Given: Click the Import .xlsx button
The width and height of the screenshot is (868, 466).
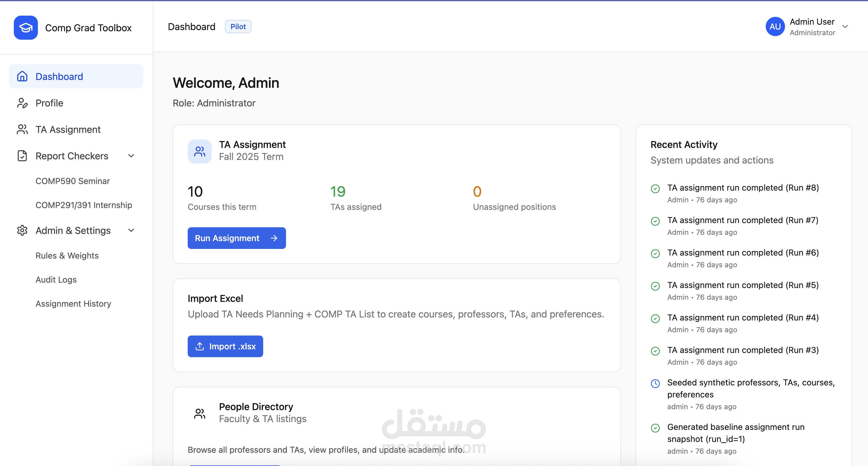Looking at the screenshot, I should click(225, 346).
